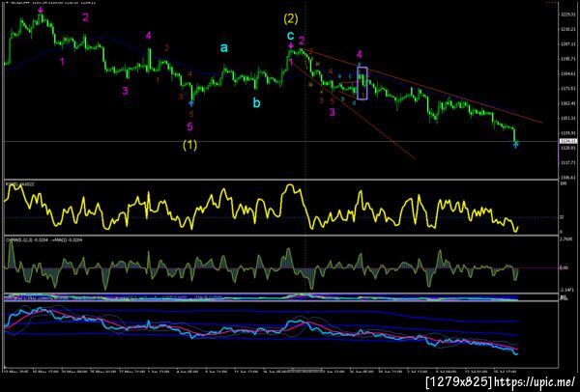
Task: Click the cyan 'a' wave label
Action: [x=224, y=47]
